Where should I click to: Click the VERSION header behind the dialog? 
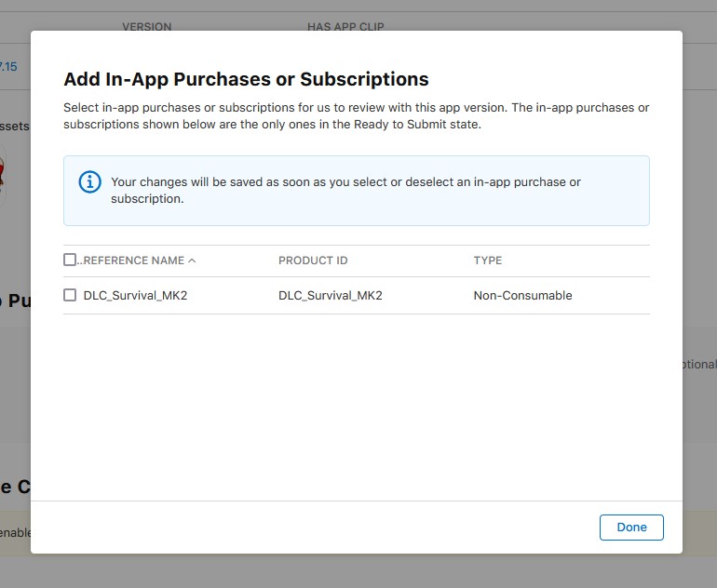click(x=146, y=26)
